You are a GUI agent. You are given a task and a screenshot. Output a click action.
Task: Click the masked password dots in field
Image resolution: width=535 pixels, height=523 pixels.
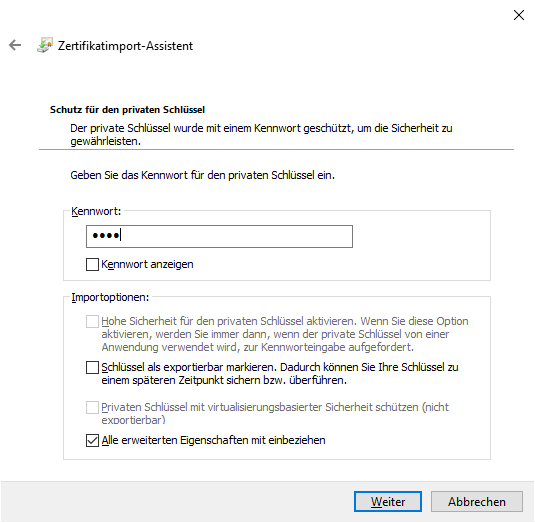(106, 236)
